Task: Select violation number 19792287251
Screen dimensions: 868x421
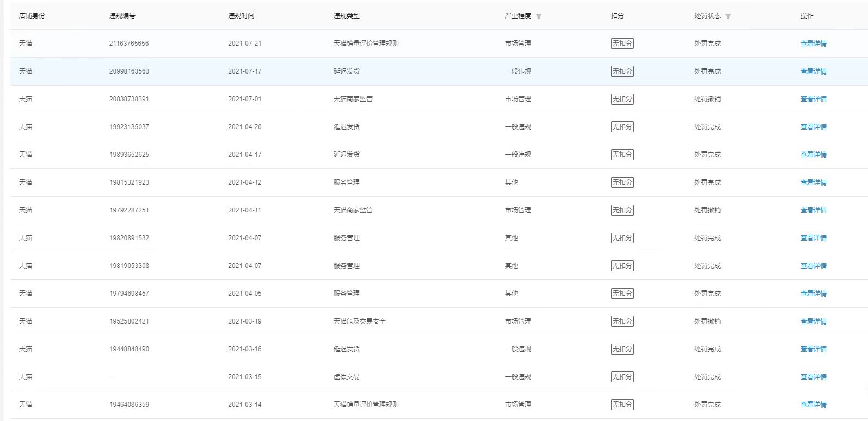Action: 129,210
